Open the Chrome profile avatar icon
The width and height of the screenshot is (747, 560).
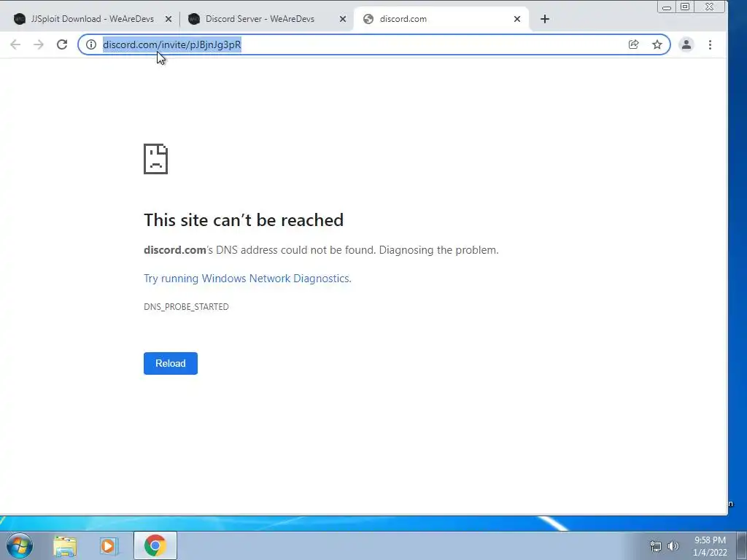click(686, 44)
